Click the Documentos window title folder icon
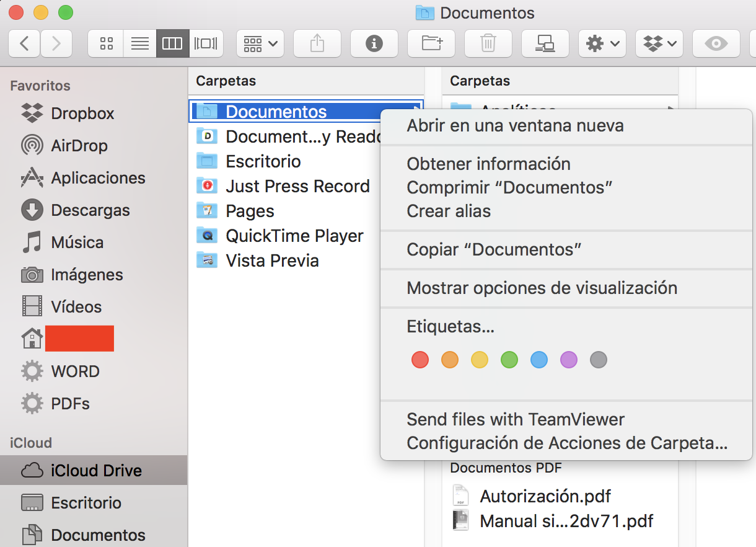Screen dimensions: 756x547 tap(424, 12)
